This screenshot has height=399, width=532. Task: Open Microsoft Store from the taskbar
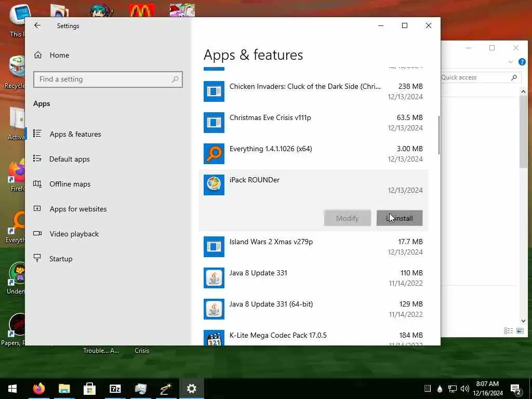89,389
